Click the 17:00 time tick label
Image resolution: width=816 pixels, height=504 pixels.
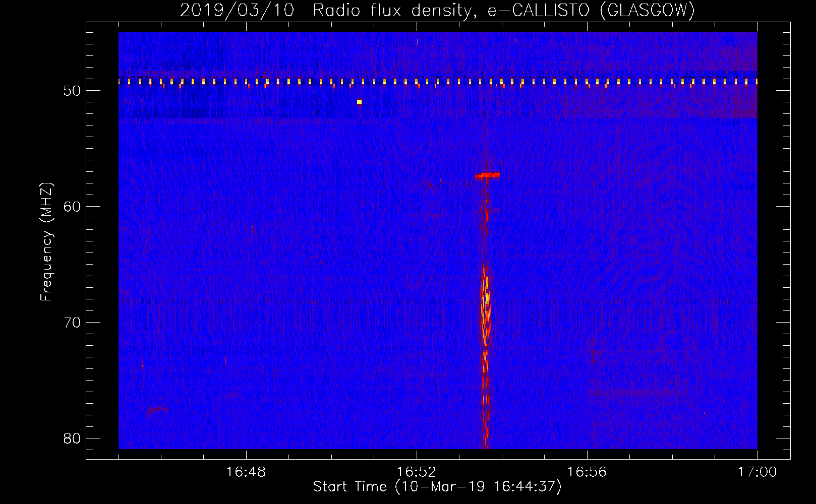click(x=757, y=472)
